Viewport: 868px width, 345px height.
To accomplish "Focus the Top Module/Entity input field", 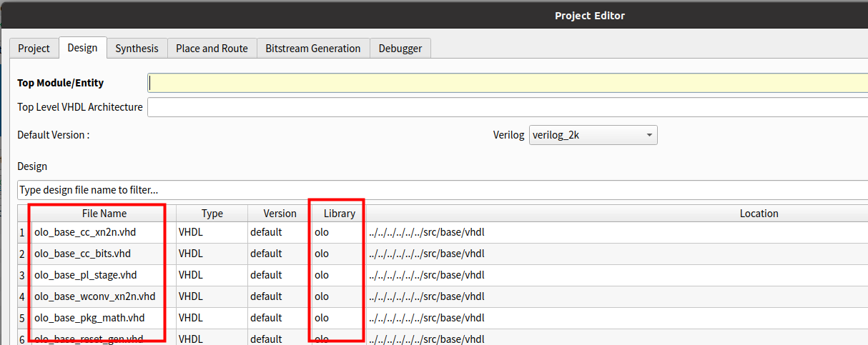I will pyautogui.click(x=508, y=83).
